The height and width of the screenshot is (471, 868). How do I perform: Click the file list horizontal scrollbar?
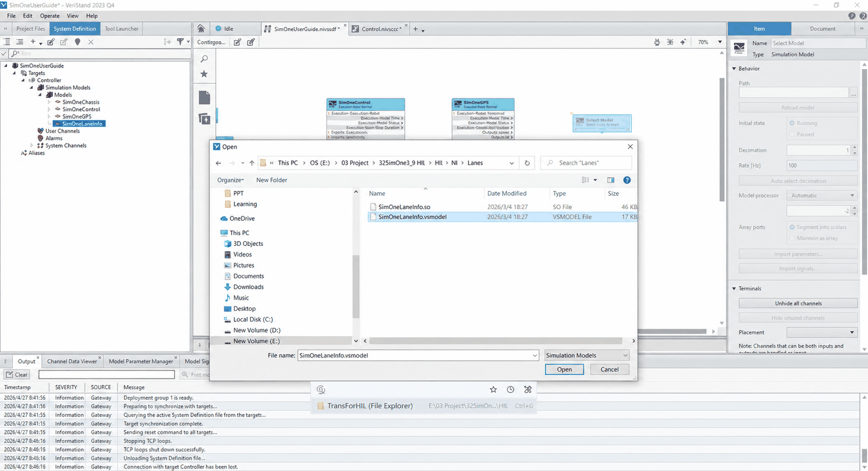tap(496, 341)
